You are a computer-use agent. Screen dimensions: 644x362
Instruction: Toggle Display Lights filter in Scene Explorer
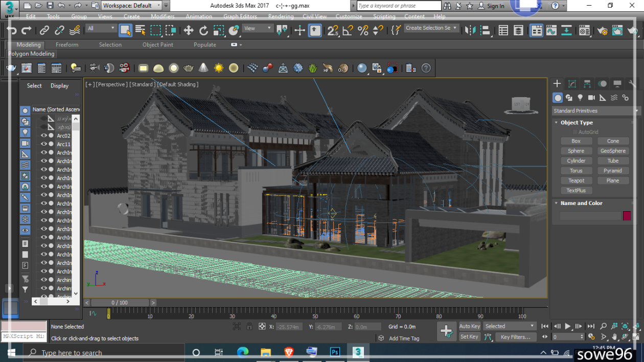point(25,132)
